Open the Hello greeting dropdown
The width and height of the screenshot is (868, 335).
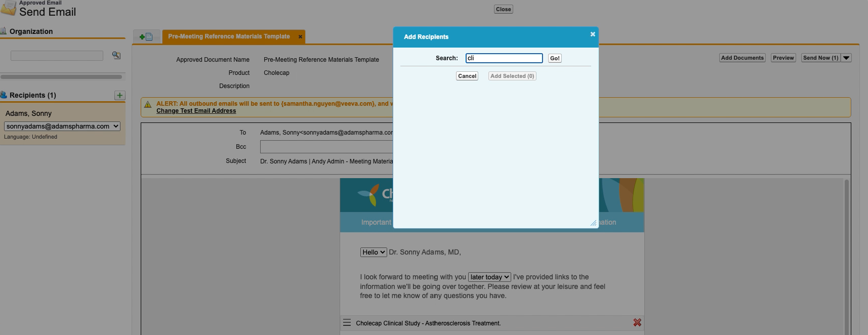[x=373, y=252]
